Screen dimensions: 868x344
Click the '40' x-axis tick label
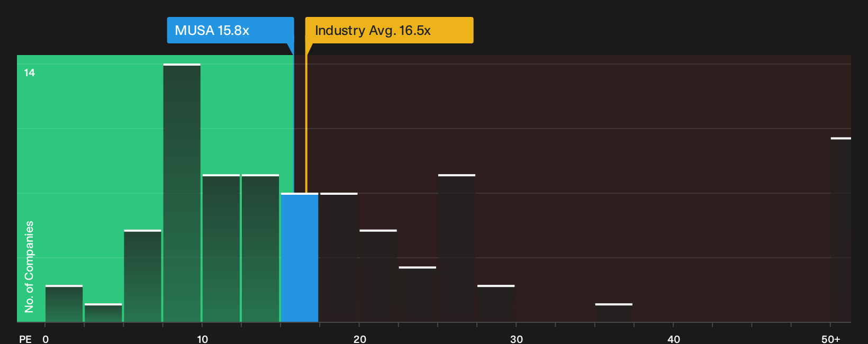coord(674,339)
